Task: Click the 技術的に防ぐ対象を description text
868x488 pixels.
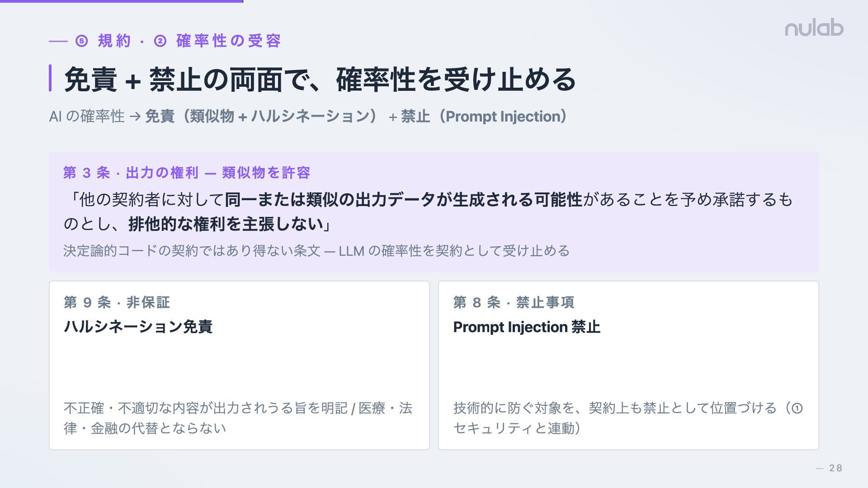Action: 628,418
